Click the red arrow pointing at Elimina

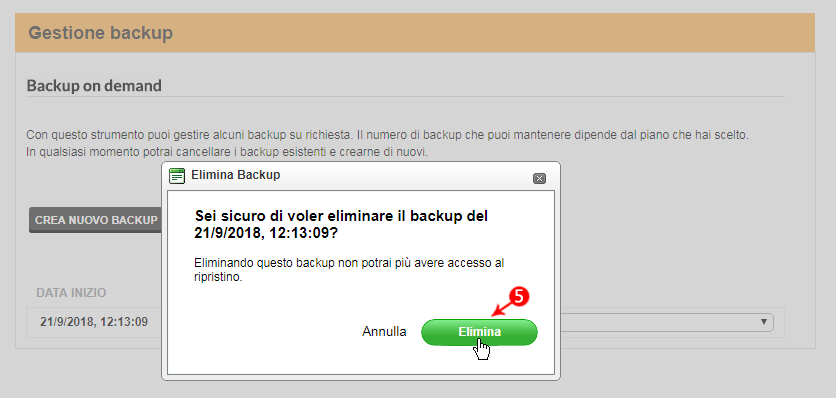[x=502, y=308]
